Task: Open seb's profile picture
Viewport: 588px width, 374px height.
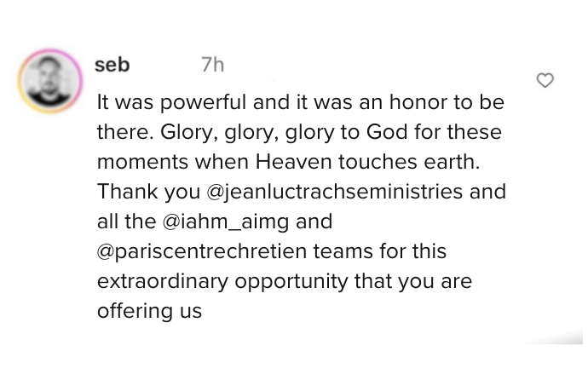Action: pyautogui.click(x=50, y=81)
